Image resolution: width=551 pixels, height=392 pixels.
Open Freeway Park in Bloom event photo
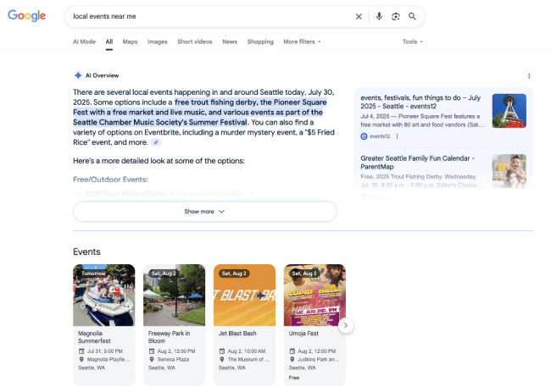[x=174, y=295]
